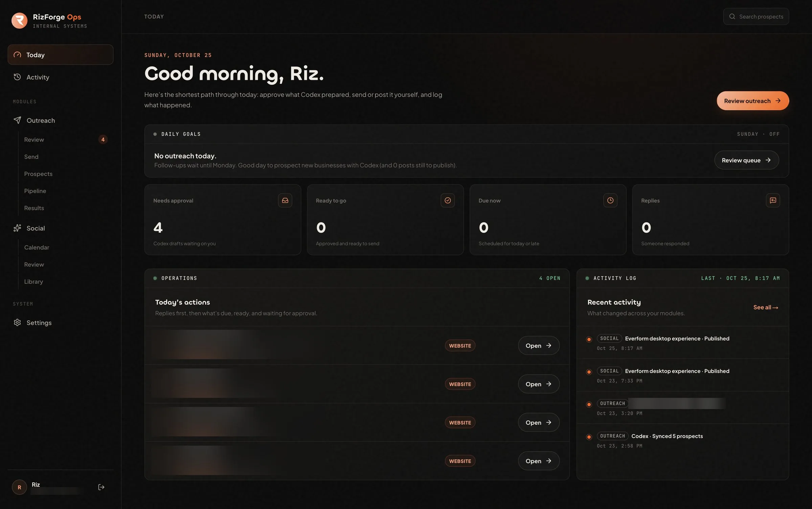Open the Oct 23, 7:33 PM Everform activity entry
The image size is (812, 509).
pos(682,375)
